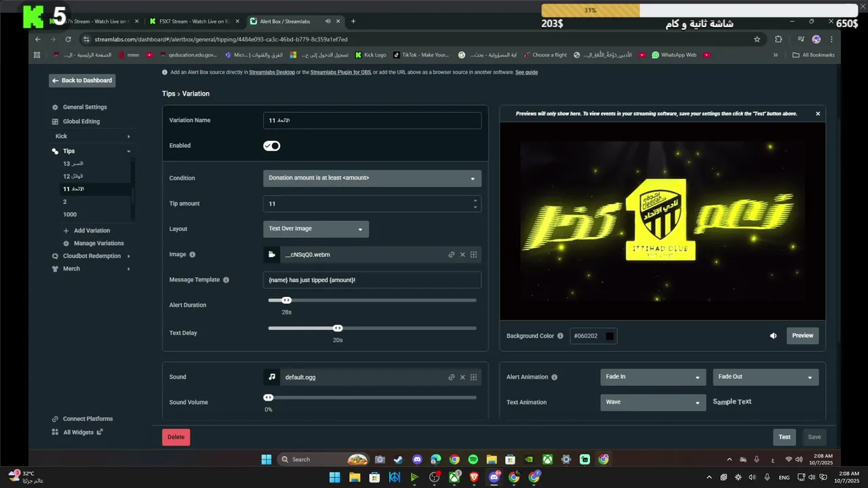Image resolution: width=868 pixels, height=488 pixels.
Task: Click the Alert Animation info icon
Action: tap(555, 378)
